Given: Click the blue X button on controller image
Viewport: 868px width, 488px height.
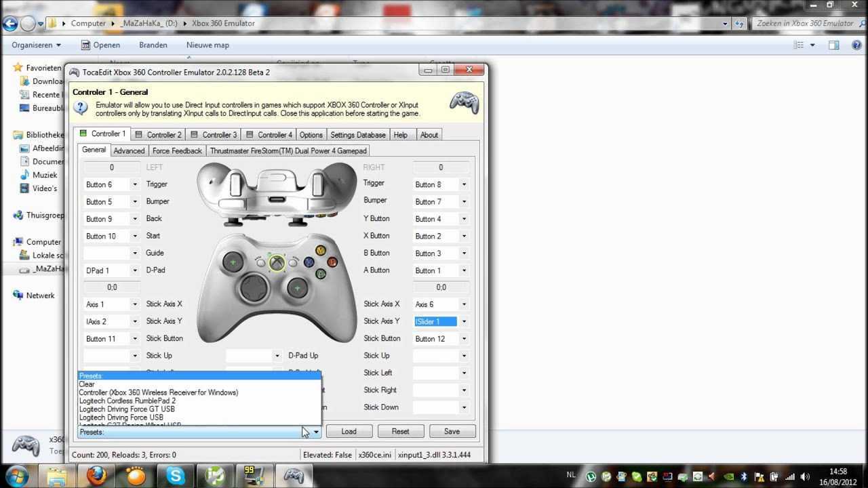Looking at the screenshot, I should 309,262.
